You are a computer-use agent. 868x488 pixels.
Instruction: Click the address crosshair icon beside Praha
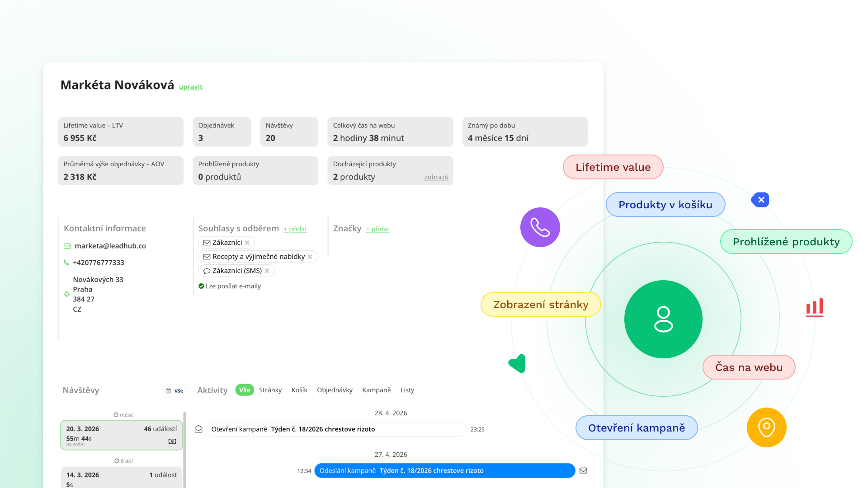66,294
